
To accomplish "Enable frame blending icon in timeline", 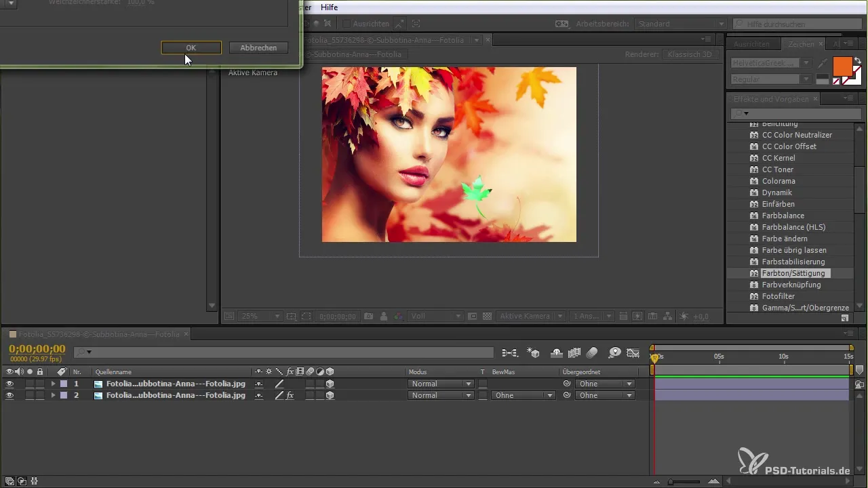I will [x=574, y=352].
